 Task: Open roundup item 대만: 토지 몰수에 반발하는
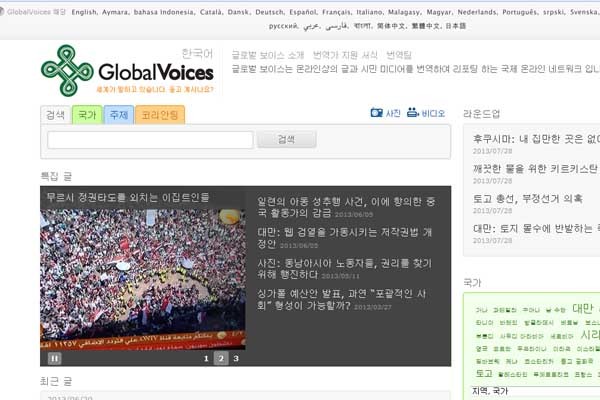point(536,229)
